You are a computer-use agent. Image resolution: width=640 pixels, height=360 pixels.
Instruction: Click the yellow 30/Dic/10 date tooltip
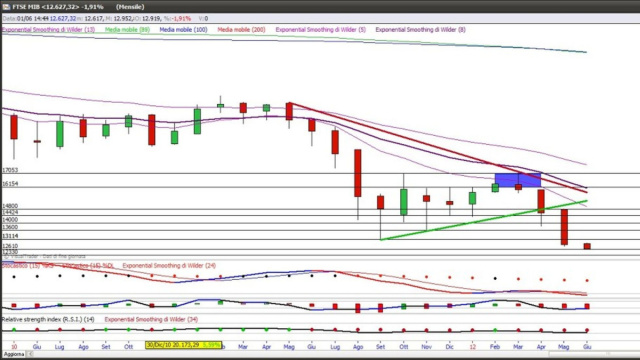click(x=183, y=345)
